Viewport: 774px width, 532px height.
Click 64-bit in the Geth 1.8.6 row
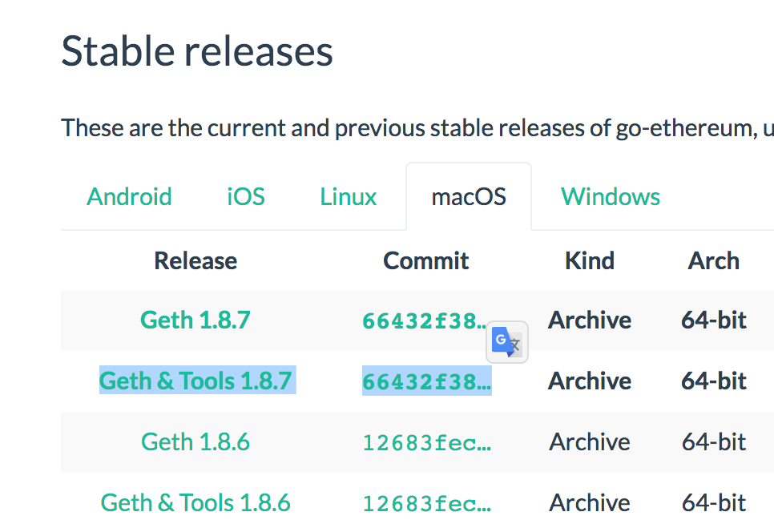[x=714, y=441]
